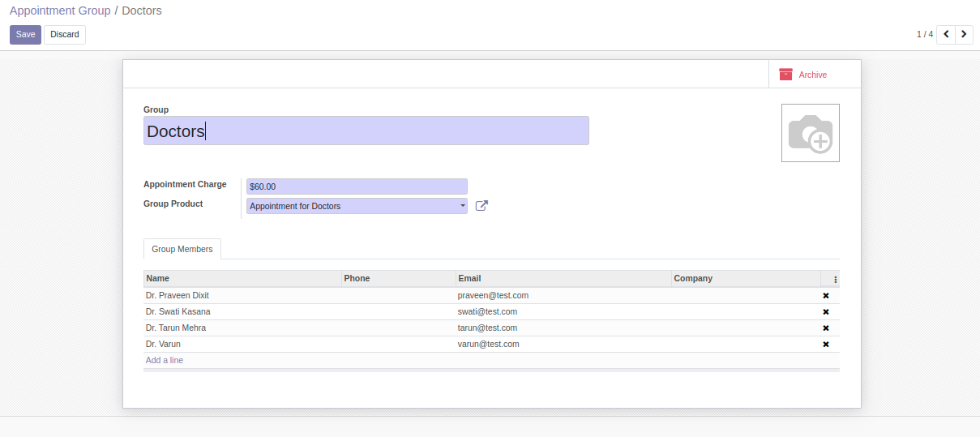Image resolution: width=980 pixels, height=437 pixels.
Task: Open the column options menu in table
Action: click(x=835, y=279)
